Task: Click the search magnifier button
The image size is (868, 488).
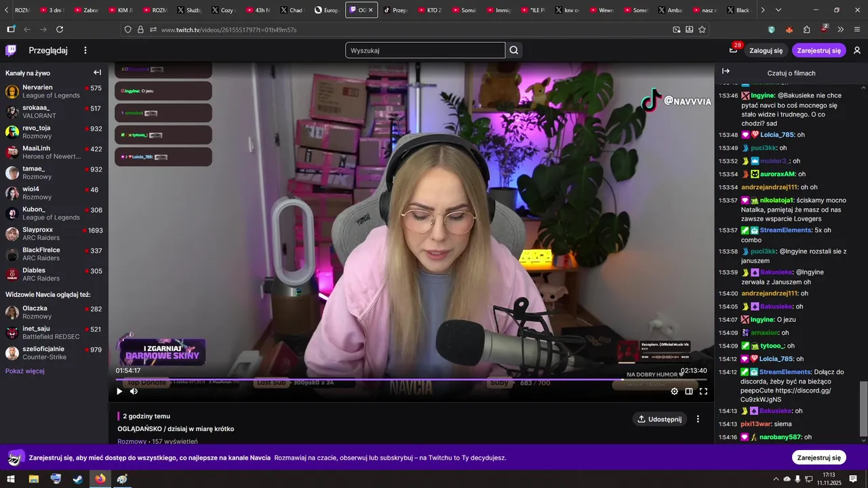Action: (514, 50)
